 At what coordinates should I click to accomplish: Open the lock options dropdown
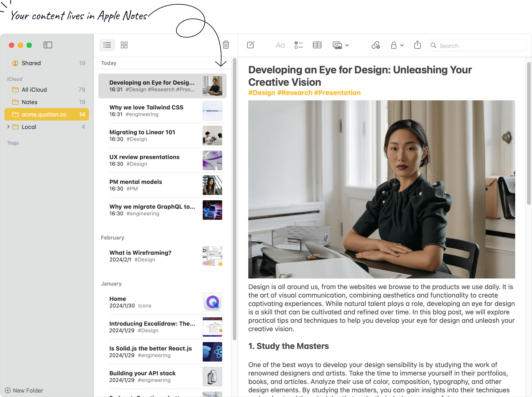(x=402, y=45)
